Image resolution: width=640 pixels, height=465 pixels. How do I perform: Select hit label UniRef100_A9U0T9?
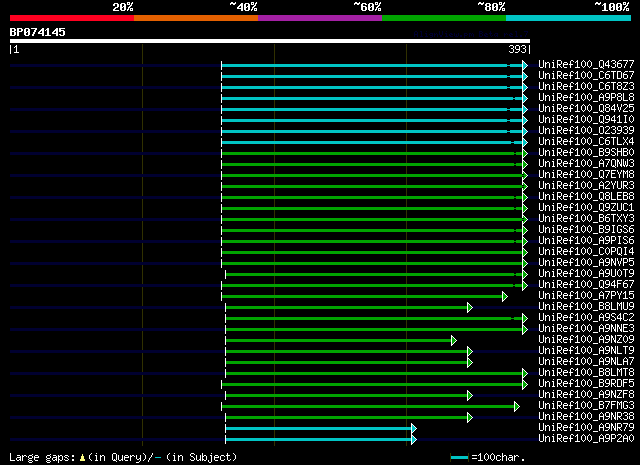tap(586, 274)
